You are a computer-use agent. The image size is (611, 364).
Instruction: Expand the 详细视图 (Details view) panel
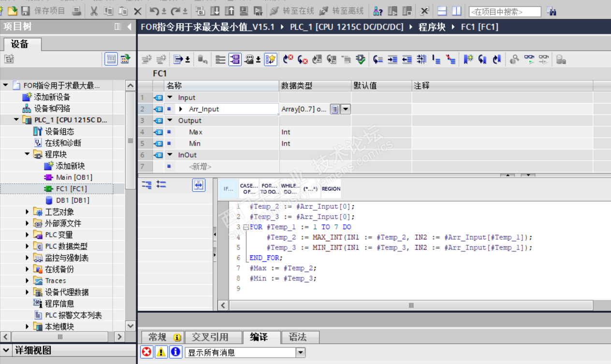click(x=7, y=350)
